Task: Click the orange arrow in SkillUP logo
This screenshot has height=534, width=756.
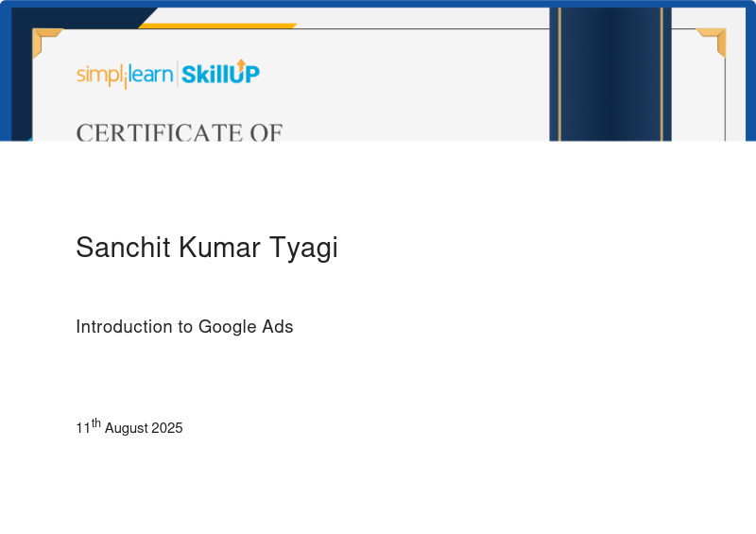Action: 240,63
